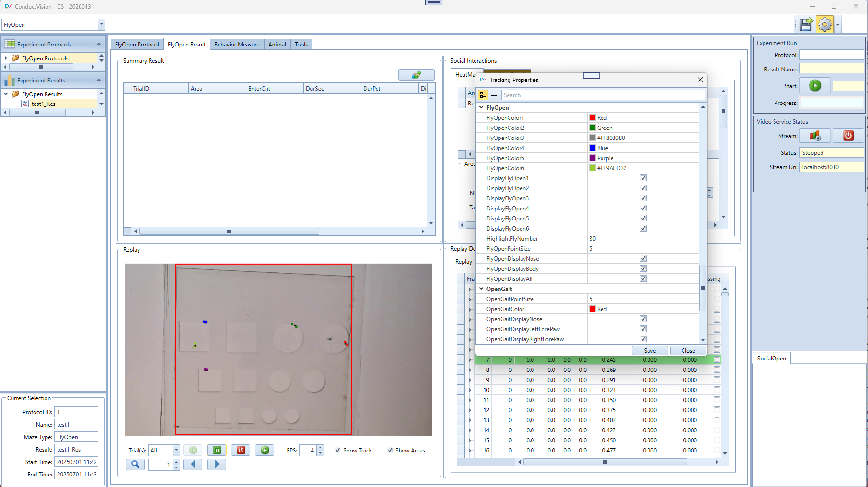Image resolution: width=868 pixels, height=487 pixels.
Task: Click the Stream configuration bar-chart icon
Action: tap(815, 136)
